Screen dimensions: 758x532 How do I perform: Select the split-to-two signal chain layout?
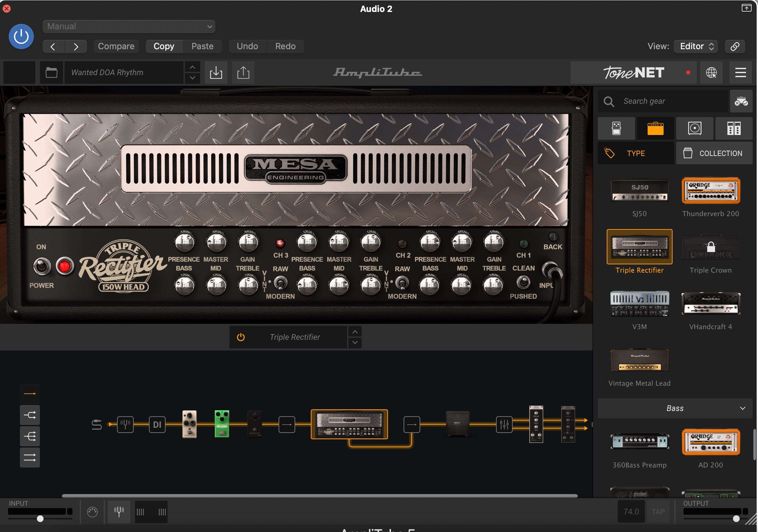click(x=30, y=415)
